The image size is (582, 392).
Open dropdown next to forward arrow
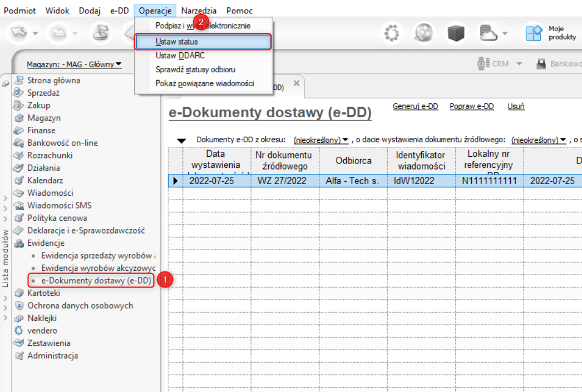(x=75, y=33)
